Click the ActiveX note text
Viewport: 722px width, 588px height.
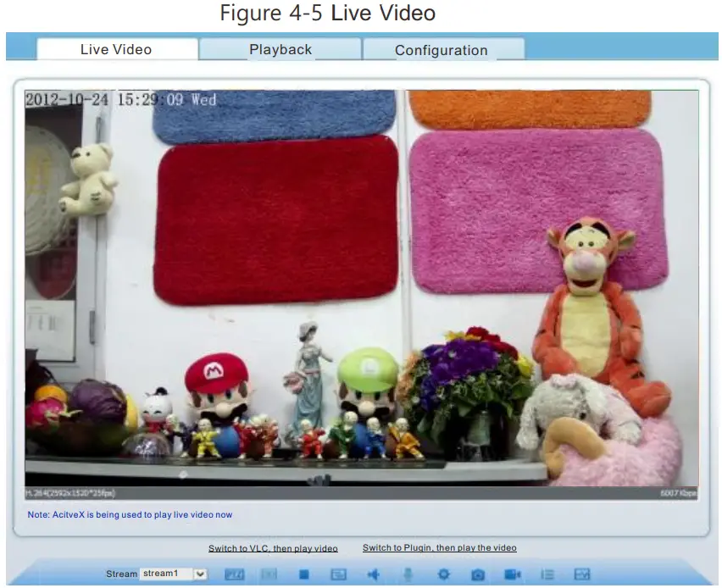click(x=130, y=515)
